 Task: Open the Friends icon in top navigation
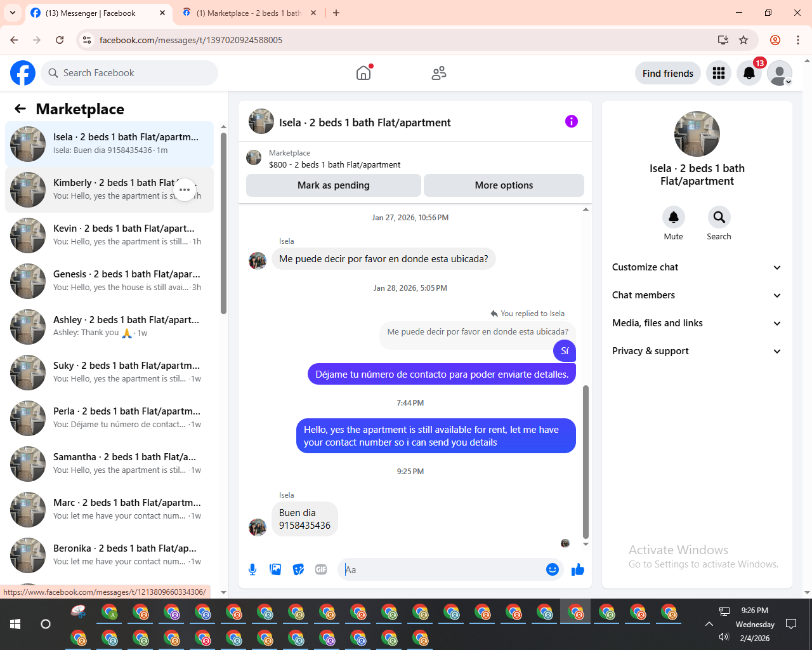tap(439, 73)
